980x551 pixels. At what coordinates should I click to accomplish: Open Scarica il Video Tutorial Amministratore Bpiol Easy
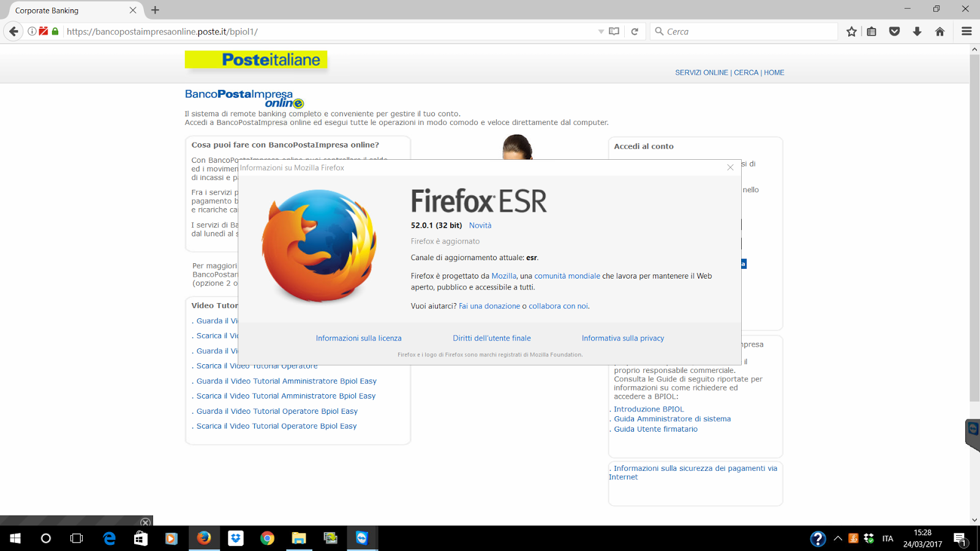pos(286,396)
